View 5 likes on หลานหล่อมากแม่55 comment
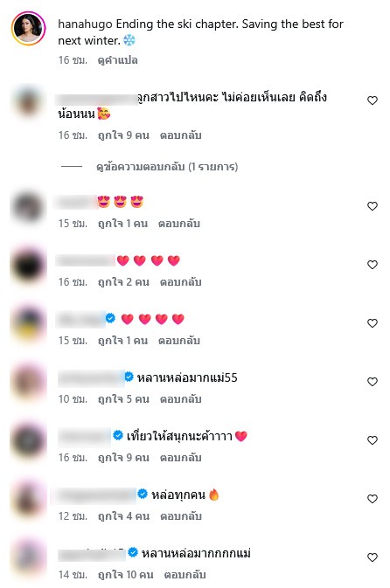The height and width of the screenshot is (588, 390). [123, 399]
